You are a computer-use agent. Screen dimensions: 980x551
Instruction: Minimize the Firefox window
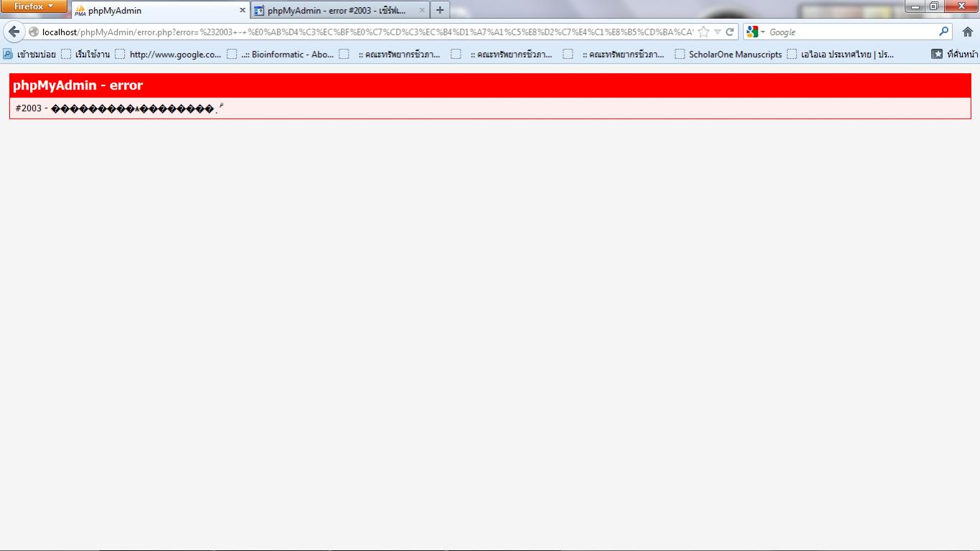click(x=915, y=6)
